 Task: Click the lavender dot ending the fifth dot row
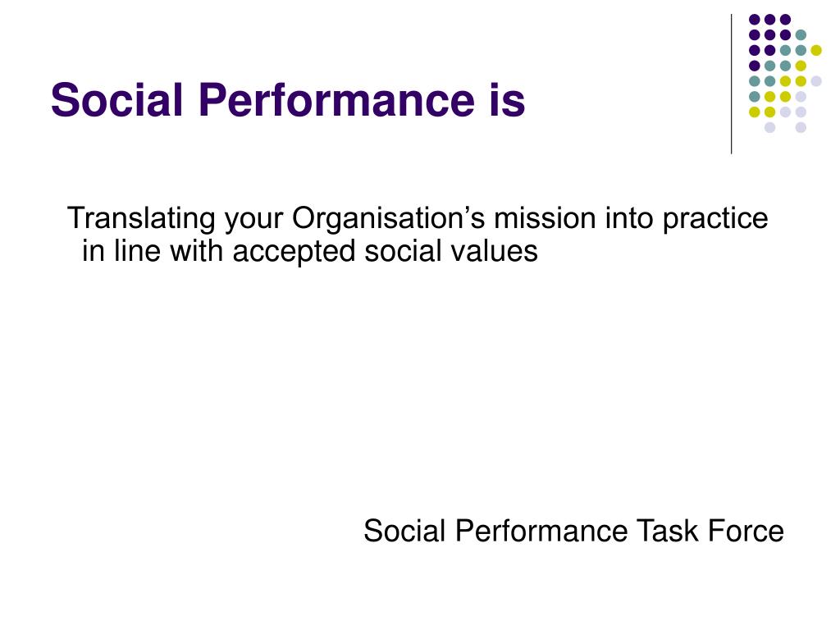(x=816, y=81)
